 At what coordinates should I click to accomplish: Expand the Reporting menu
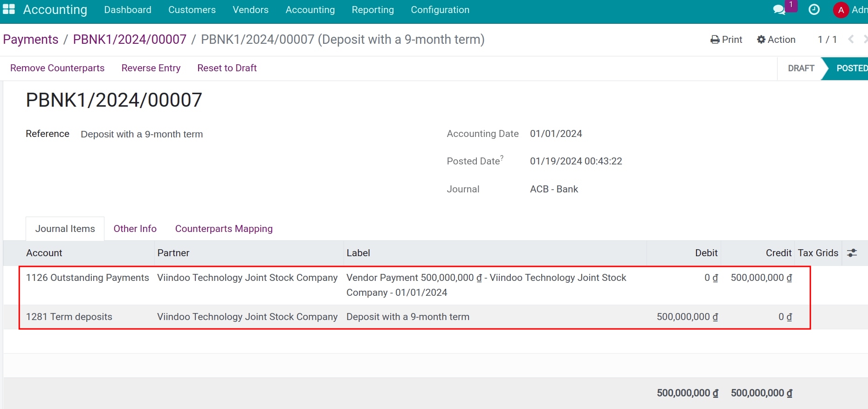coord(372,10)
